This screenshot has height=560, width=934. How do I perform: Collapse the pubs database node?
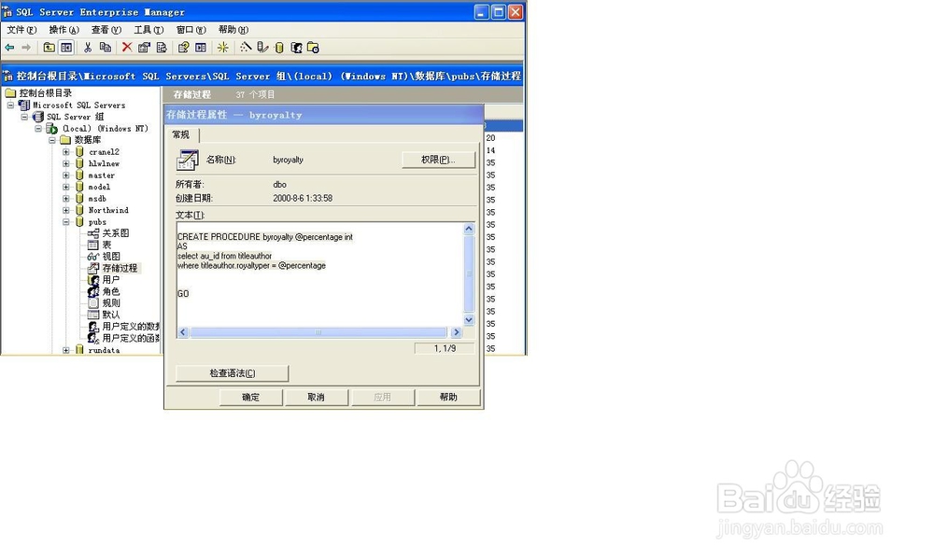point(65,222)
